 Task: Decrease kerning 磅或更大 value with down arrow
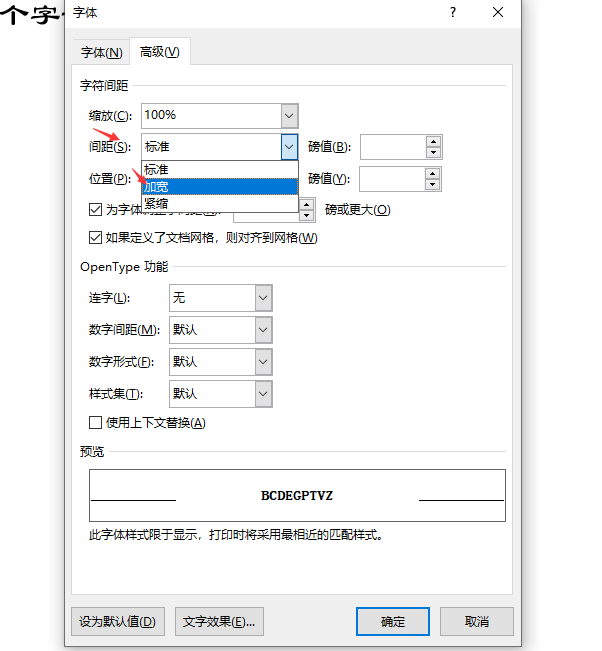click(306, 215)
